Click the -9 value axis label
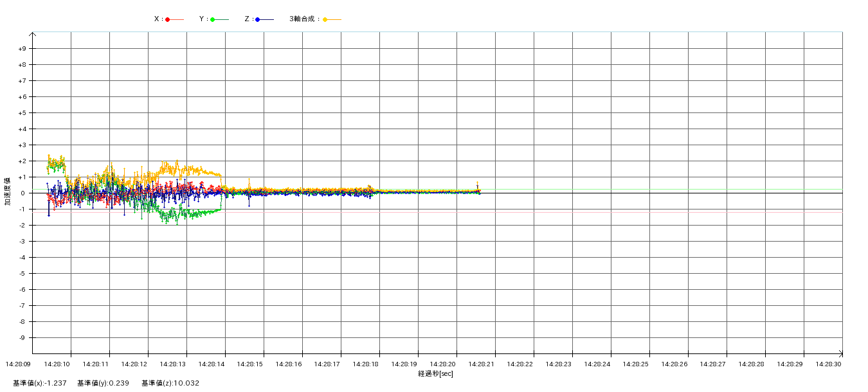Viewport: 868px width, 392px height. 23,338
